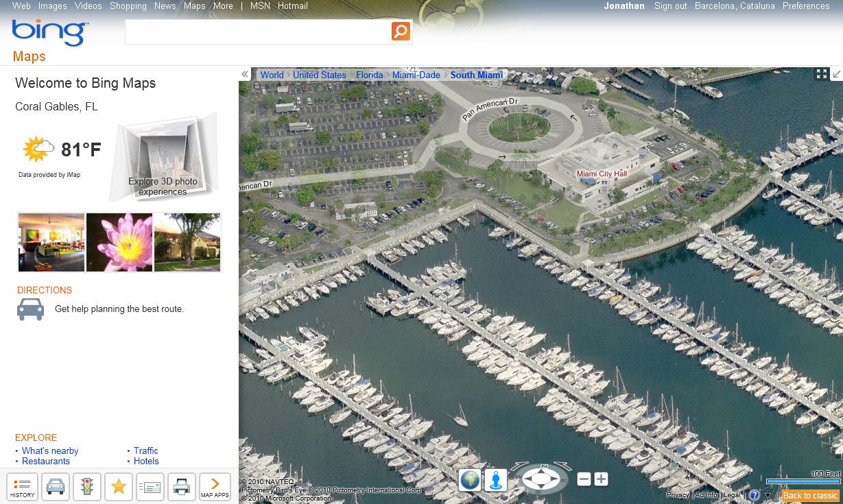Click the sunny weather icon

pos(38,149)
